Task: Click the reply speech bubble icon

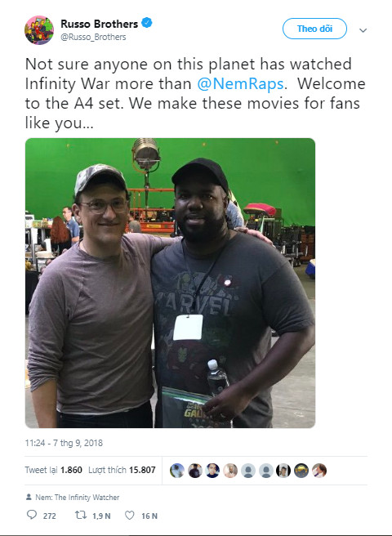Action: tap(32, 515)
